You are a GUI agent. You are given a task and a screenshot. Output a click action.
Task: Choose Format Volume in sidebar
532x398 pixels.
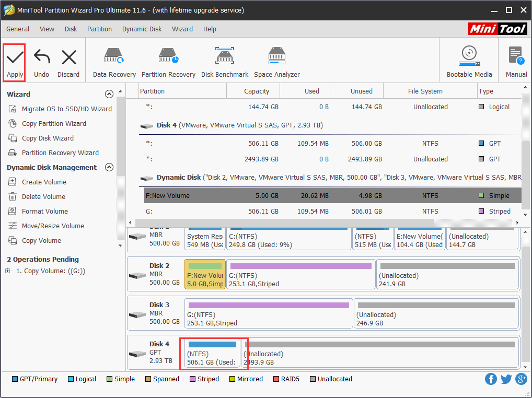click(38, 211)
